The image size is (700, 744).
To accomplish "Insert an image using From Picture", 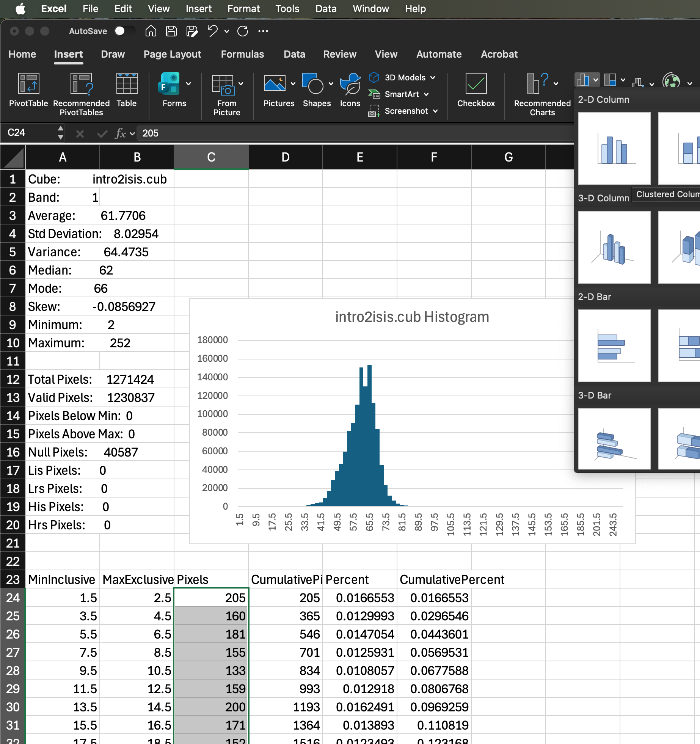I will pos(226,92).
